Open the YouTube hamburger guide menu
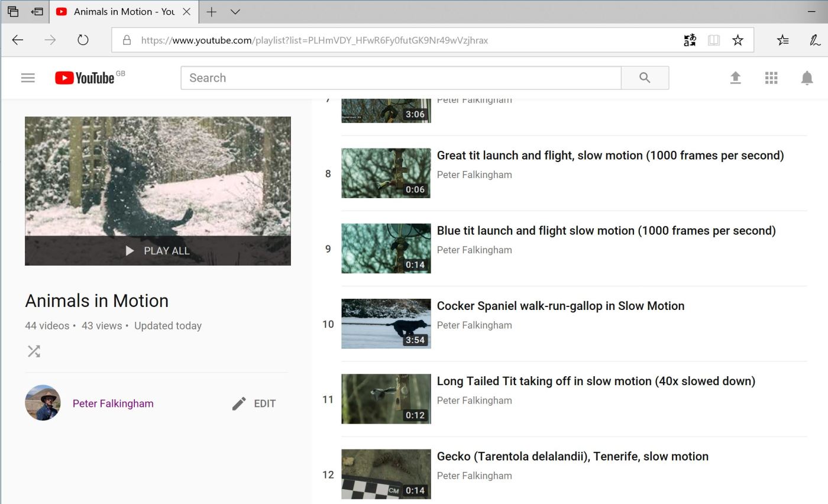This screenshot has height=504, width=828. 28,77
